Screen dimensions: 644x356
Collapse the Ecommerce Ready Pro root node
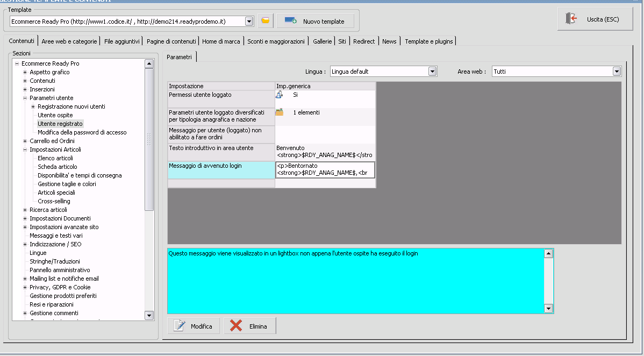tap(17, 63)
